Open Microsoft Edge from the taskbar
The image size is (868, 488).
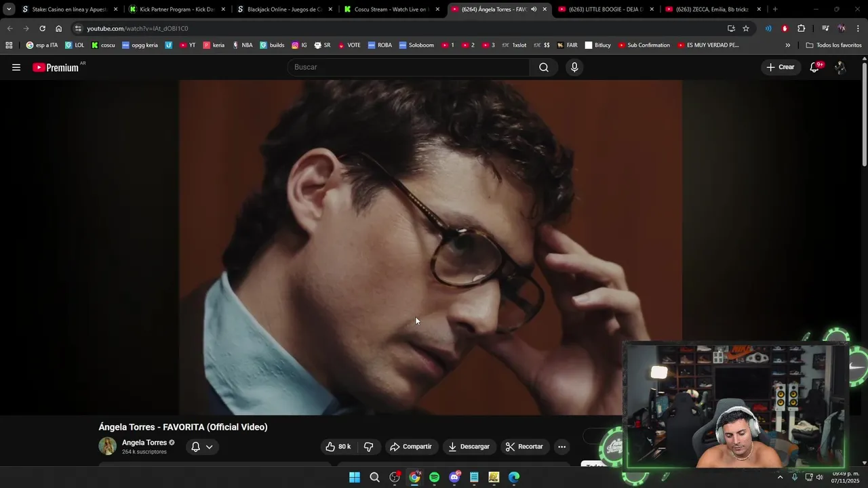(514, 477)
